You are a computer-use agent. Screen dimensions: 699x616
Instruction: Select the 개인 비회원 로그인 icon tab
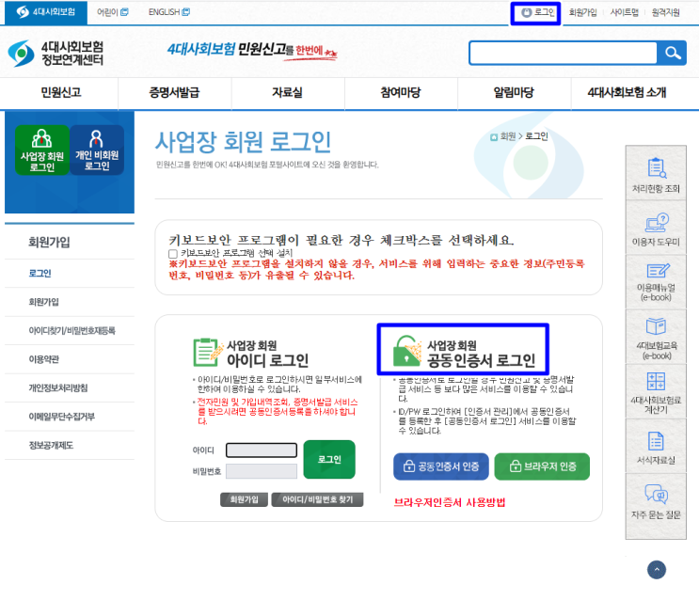[x=97, y=150]
